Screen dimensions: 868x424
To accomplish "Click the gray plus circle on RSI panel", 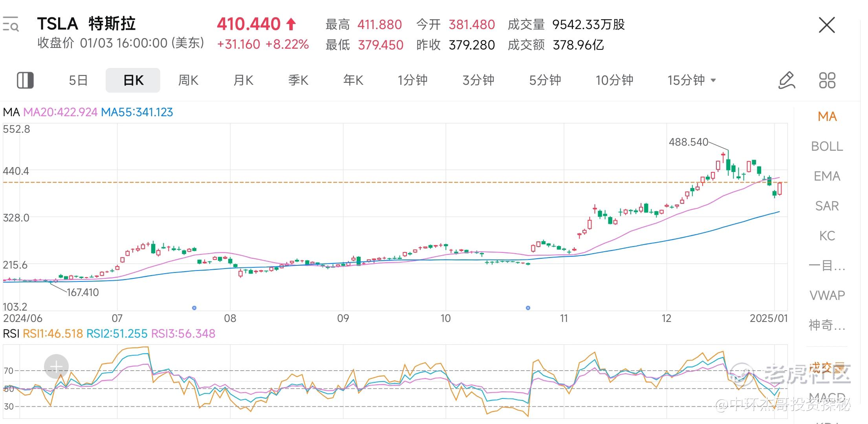I will [56, 366].
